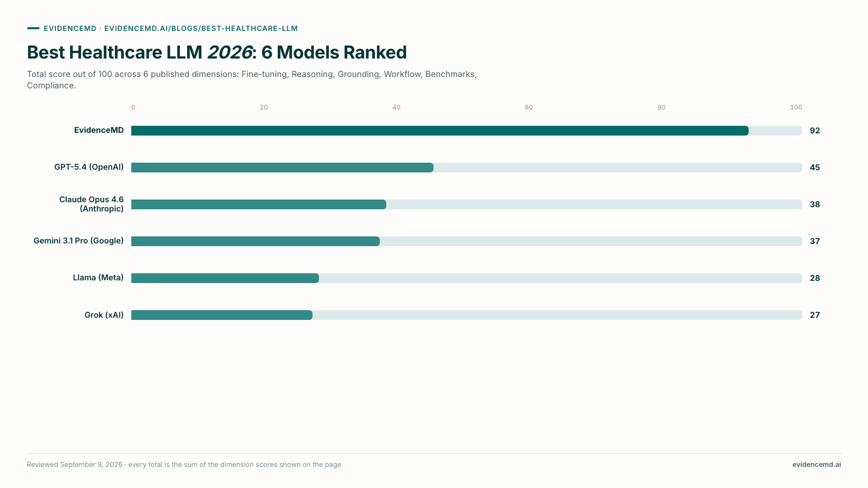Screen dimensions: 868x488
Task: Select the Llama (Meta) row label
Action: click(98, 278)
